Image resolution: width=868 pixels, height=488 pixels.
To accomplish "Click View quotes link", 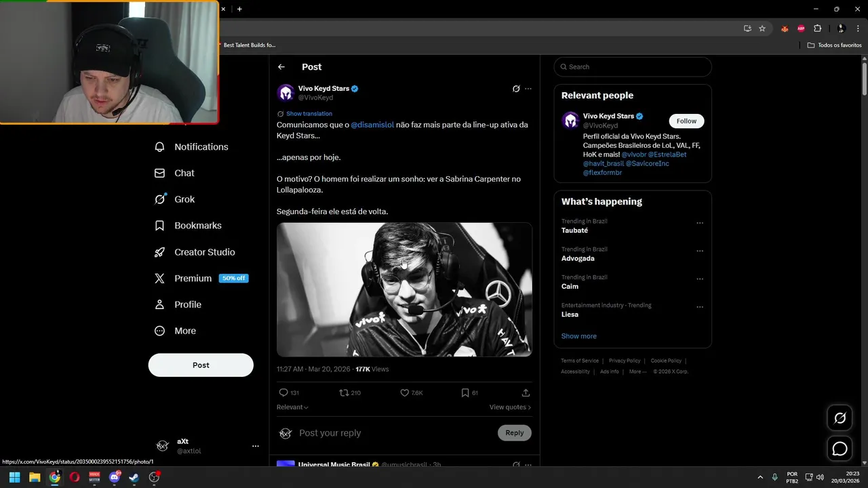I will [x=510, y=407].
